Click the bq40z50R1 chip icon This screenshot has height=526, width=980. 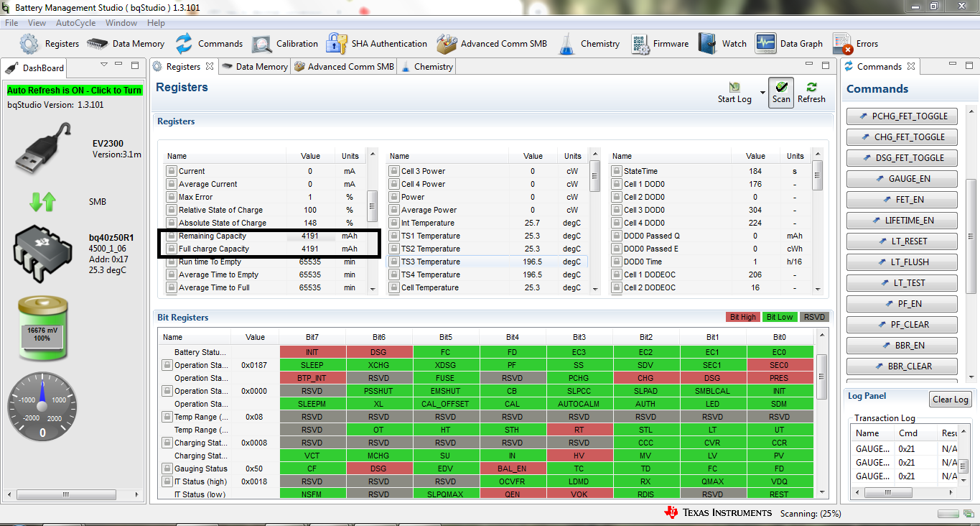tap(43, 254)
